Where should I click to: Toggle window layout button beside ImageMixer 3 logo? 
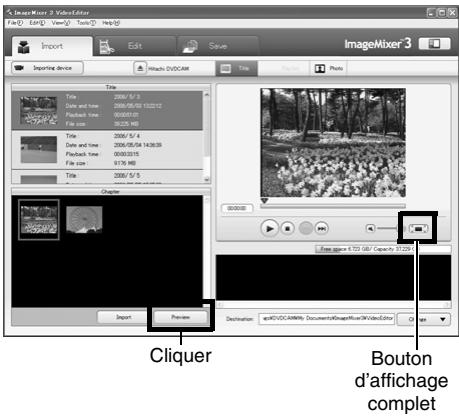pyautogui.click(x=434, y=44)
